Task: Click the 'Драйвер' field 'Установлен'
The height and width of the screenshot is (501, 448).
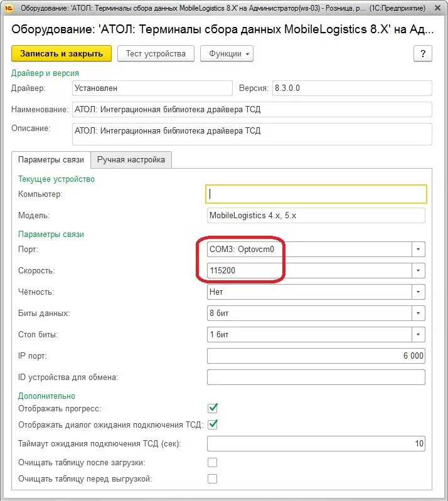Action: click(152, 88)
